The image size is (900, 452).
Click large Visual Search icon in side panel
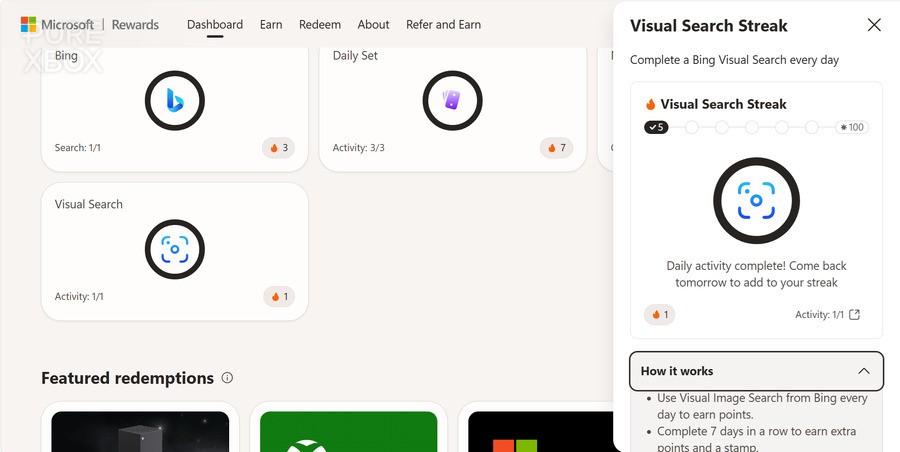(x=757, y=200)
